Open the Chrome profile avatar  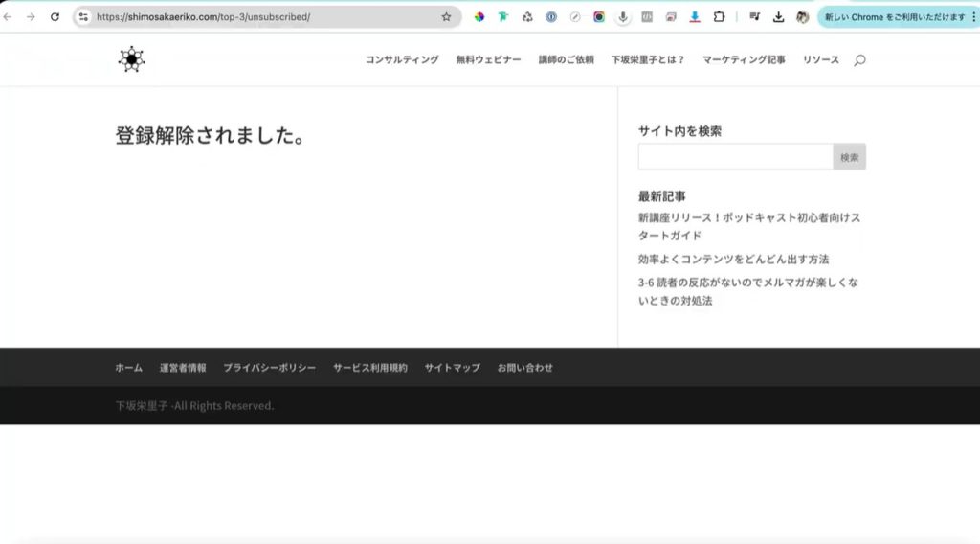[802, 17]
